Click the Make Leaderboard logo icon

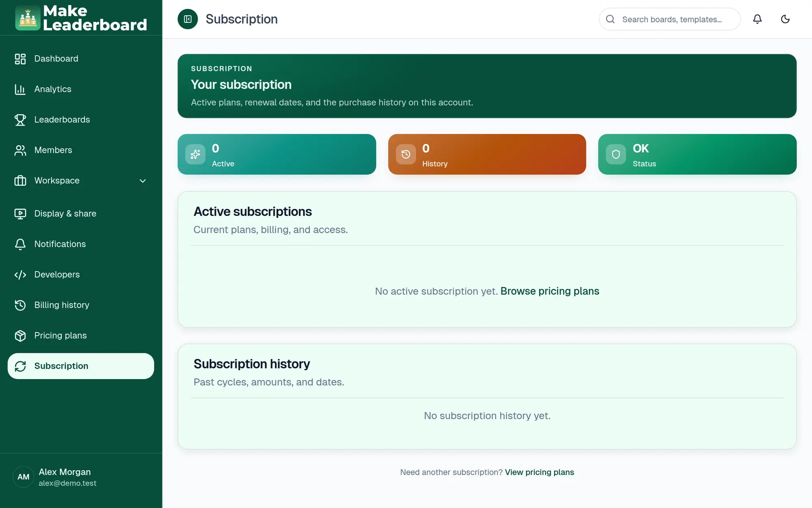28,18
